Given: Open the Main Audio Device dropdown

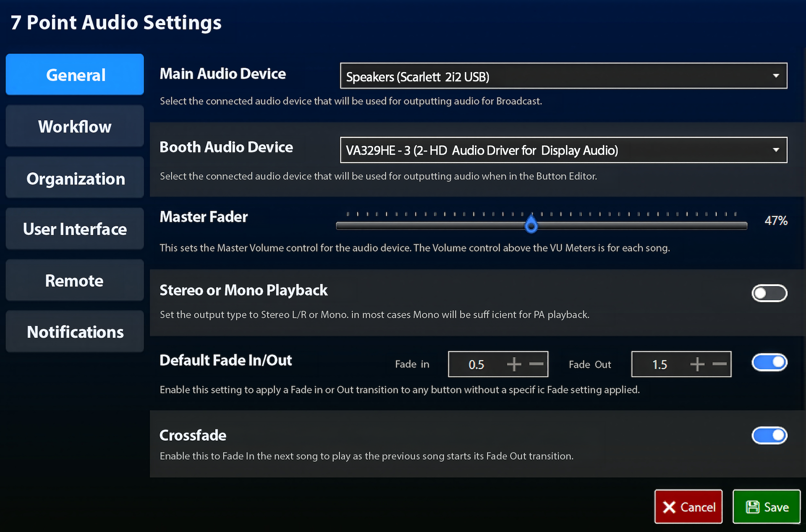Looking at the screenshot, I should (563, 76).
